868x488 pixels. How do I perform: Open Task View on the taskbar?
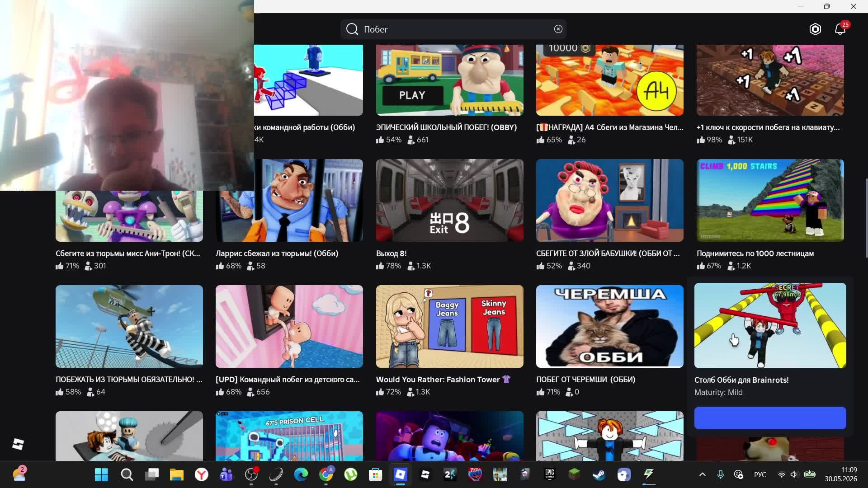click(x=152, y=474)
